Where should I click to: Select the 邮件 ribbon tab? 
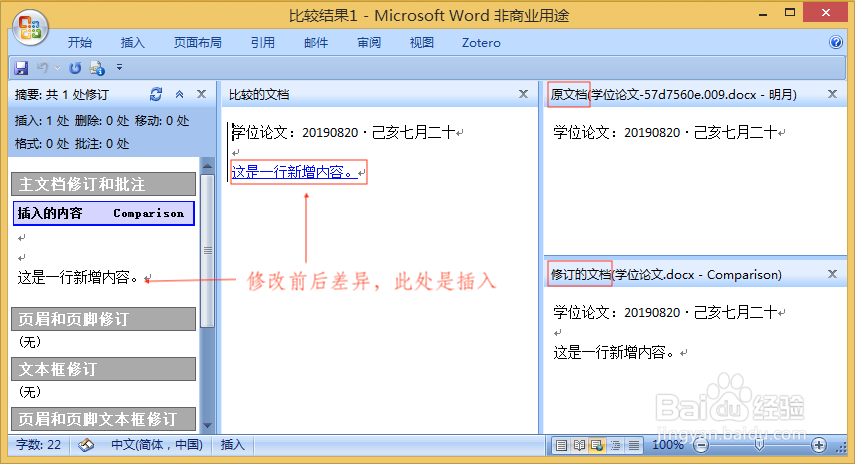(x=316, y=43)
